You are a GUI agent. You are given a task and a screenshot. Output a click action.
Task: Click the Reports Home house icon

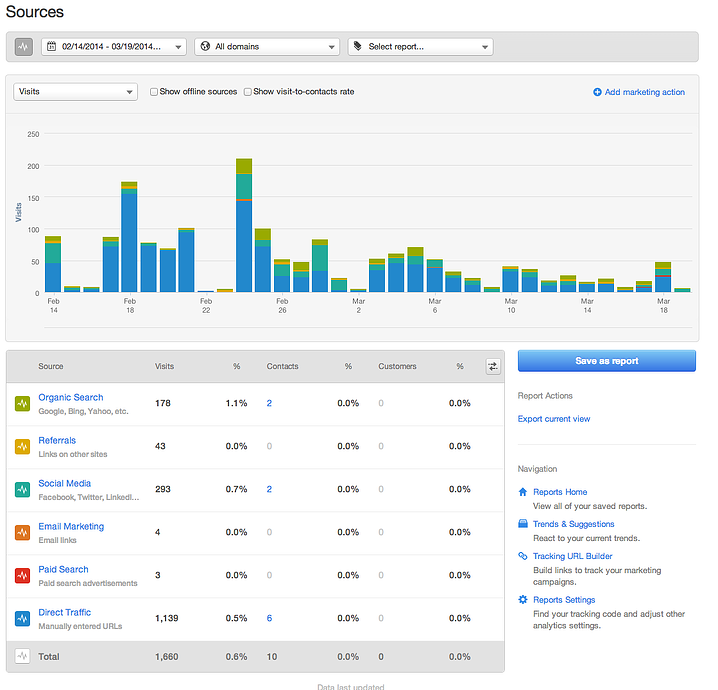point(522,492)
